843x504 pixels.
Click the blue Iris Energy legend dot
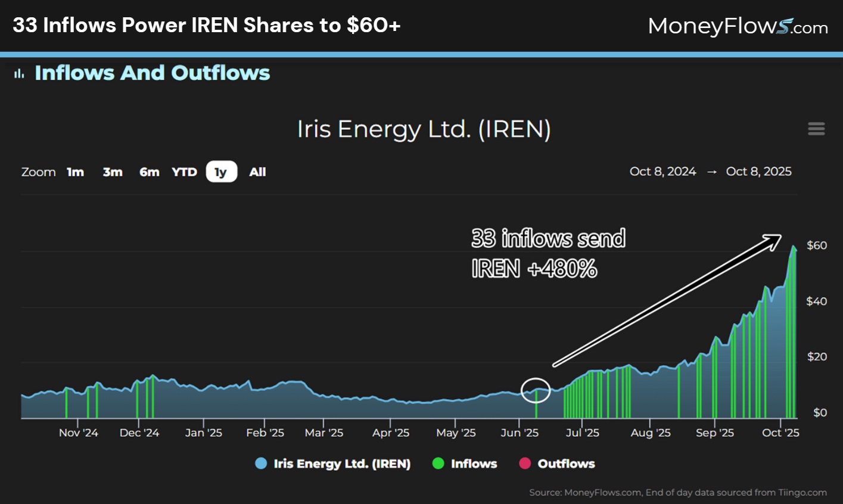pos(261,463)
